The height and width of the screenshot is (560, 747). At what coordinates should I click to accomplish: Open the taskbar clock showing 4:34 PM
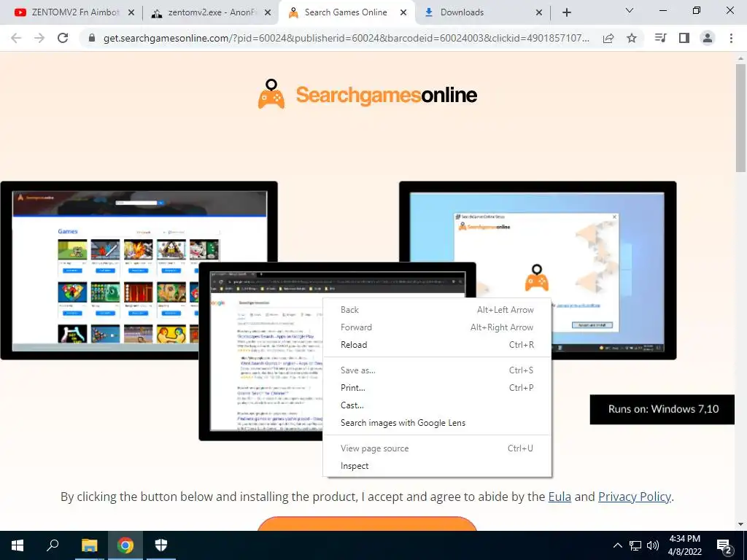coord(684,545)
